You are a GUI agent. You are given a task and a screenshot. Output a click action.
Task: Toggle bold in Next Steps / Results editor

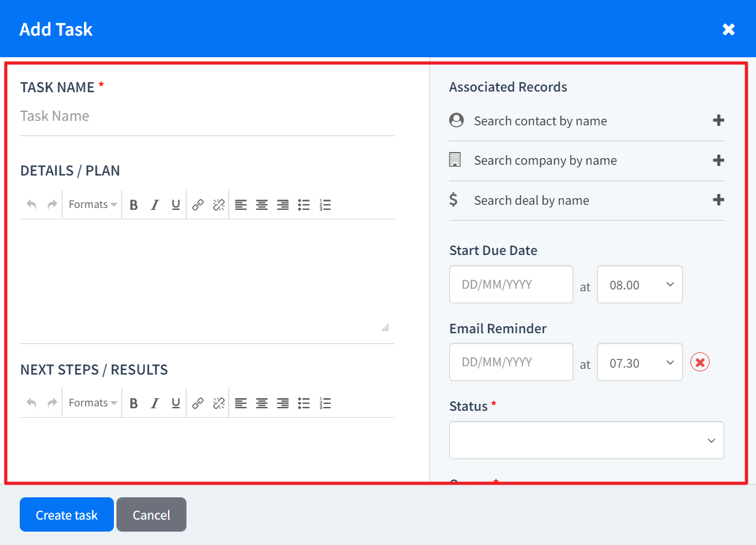click(x=134, y=403)
